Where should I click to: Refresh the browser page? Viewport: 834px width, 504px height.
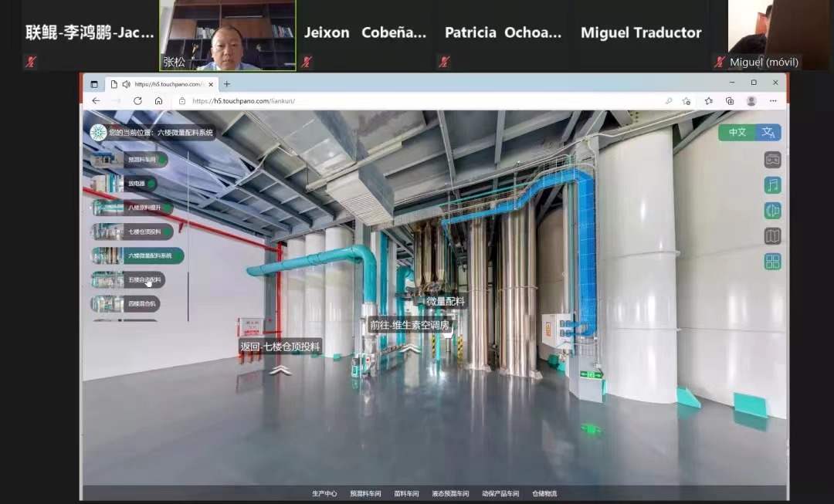click(x=137, y=100)
